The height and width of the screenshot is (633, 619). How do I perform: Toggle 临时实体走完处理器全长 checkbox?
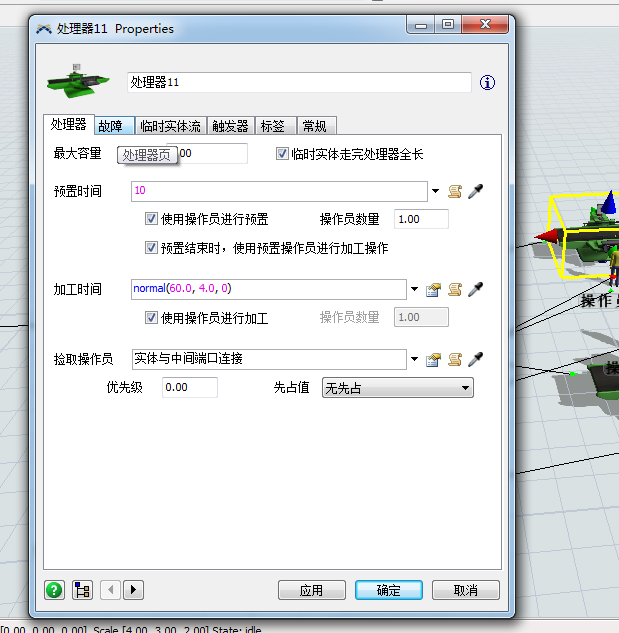click(282, 154)
